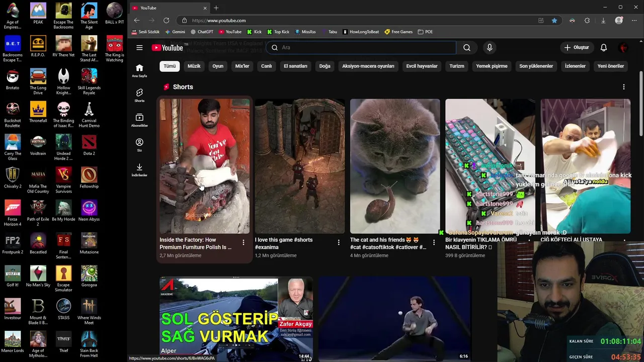
Task: Select the Path of Exile 2 desktop icon
Action: click(x=38, y=213)
